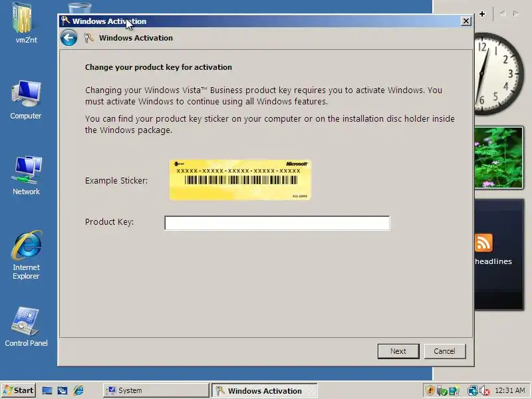Click the Windows Activation taskbar button
532x399 pixels.
[265, 390]
